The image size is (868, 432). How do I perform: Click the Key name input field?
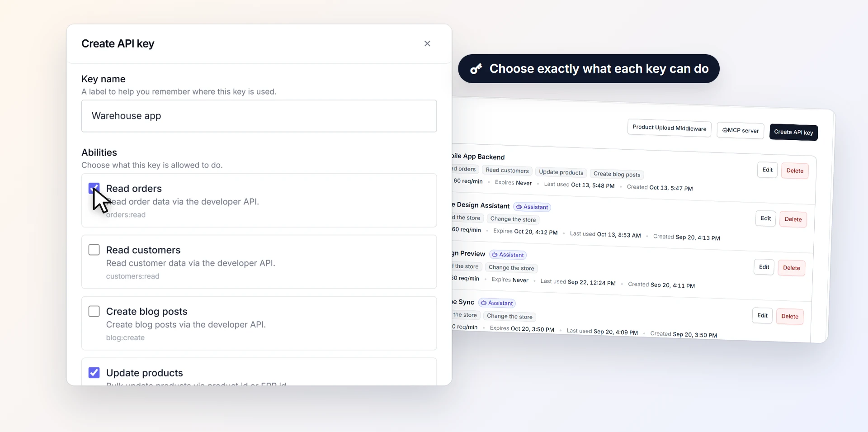[259, 116]
